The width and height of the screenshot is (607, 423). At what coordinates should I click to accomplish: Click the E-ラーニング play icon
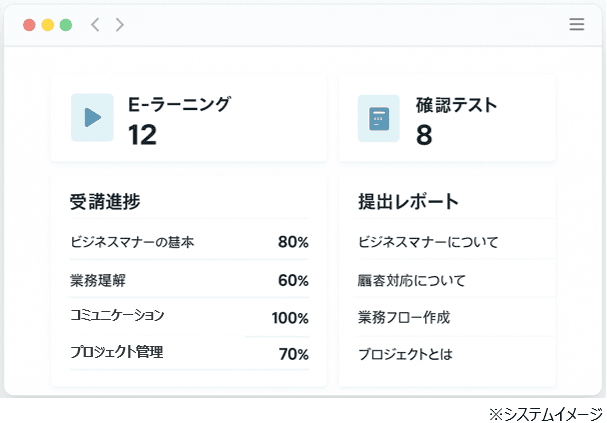[x=92, y=117]
